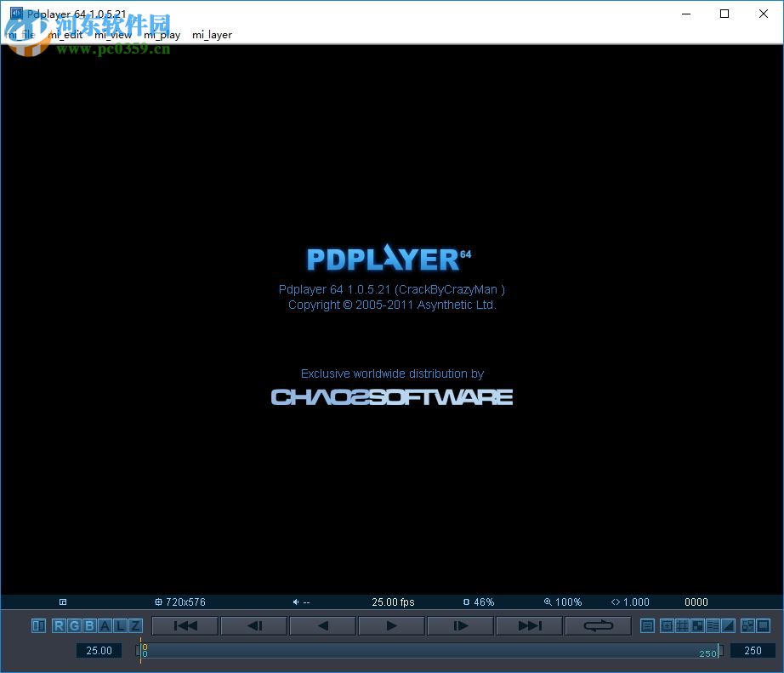Open the aspect ratio 1.000 control

(x=629, y=602)
